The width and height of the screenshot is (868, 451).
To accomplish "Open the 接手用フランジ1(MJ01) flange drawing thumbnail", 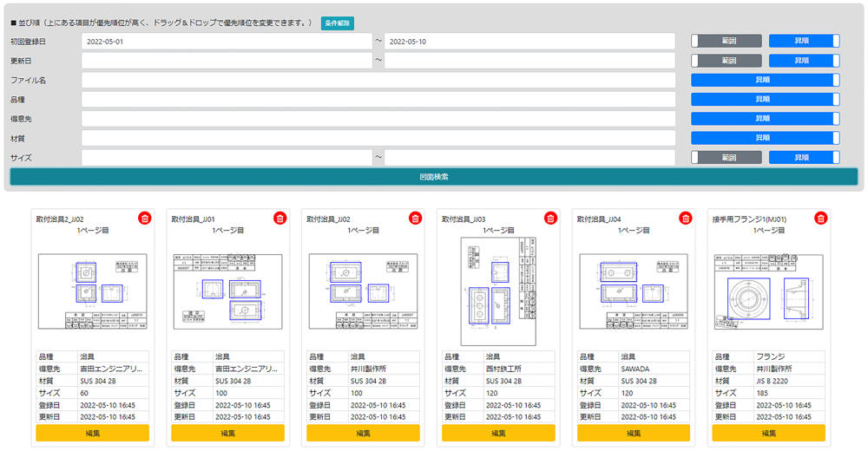I will point(768,291).
